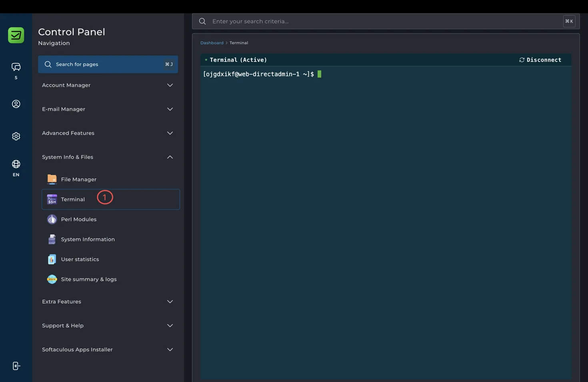Click the File Manager folder icon
This screenshot has width=588, height=382.
point(52,179)
